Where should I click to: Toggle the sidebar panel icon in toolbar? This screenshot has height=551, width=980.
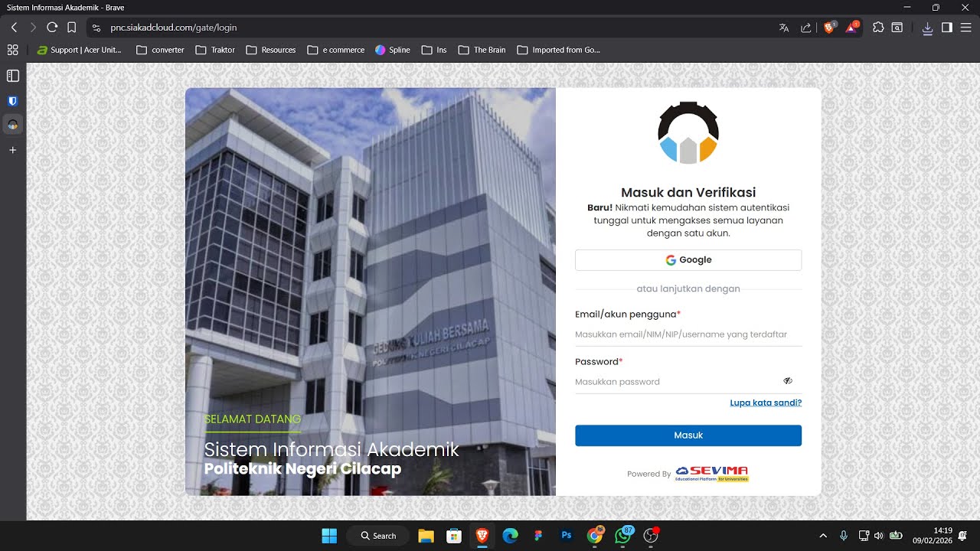coord(947,28)
